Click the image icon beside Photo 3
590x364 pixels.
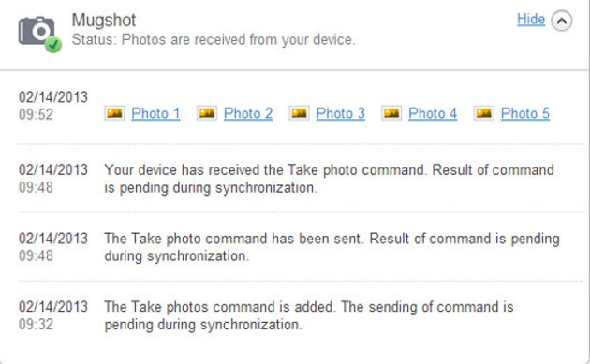coord(299,113)
